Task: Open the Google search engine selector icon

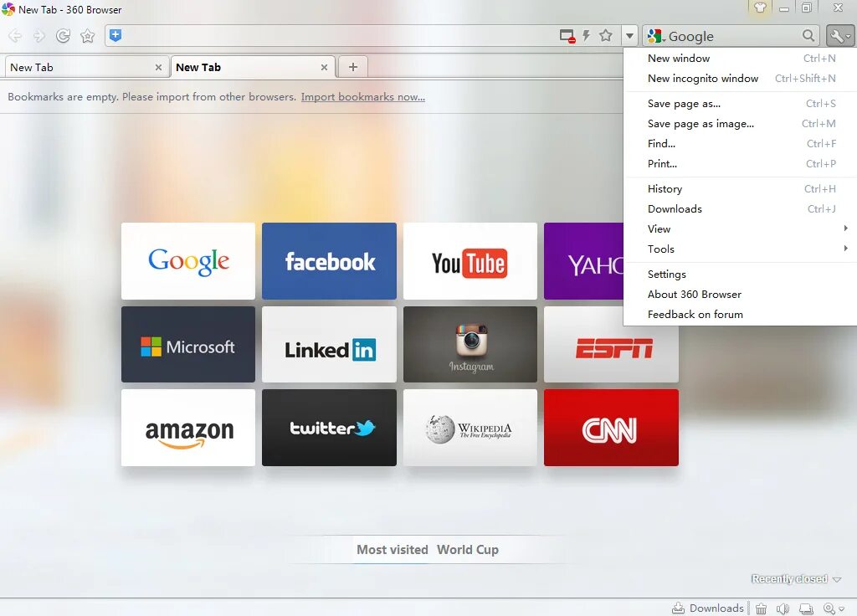Action: [x=656, y=36]
